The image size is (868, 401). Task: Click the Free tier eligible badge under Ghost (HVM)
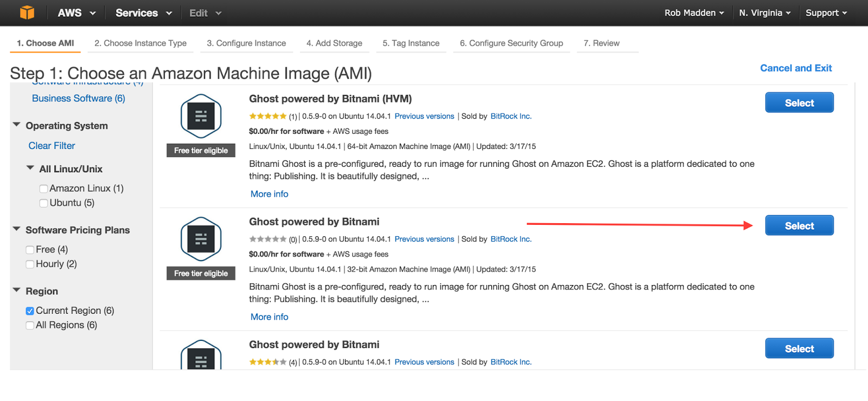[x=201, y=151]
